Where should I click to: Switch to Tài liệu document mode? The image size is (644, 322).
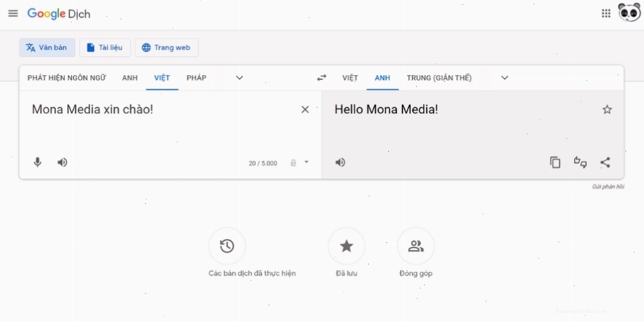(105, 48)
